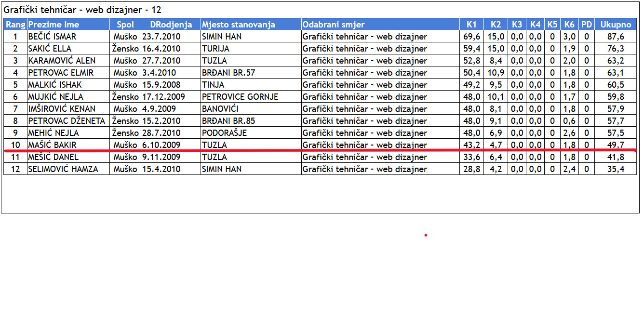Viewport: 644px width, 331px height.
Task: Select the name SAKIĆ ELLA
Action: 50,49
